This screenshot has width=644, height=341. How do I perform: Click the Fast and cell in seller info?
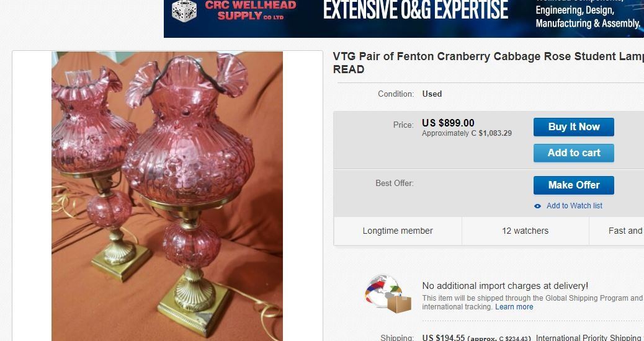(x=617, y=231)
